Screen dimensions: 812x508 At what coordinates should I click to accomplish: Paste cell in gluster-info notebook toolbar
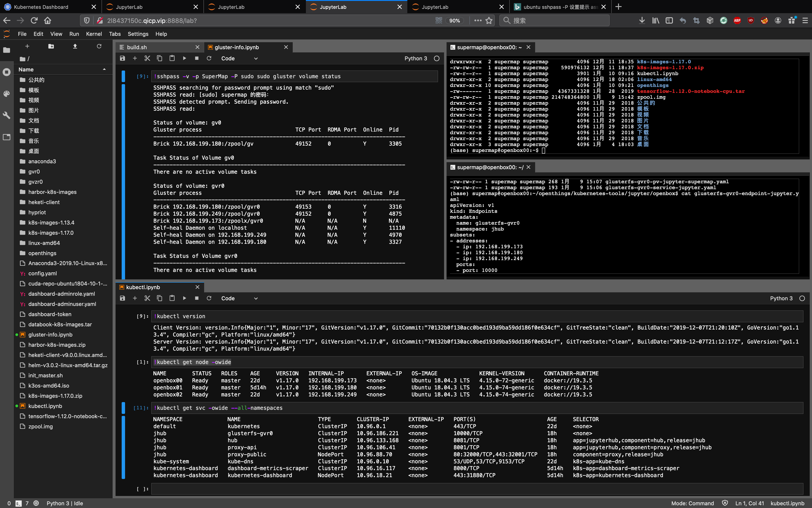click(x=172, y=59)
